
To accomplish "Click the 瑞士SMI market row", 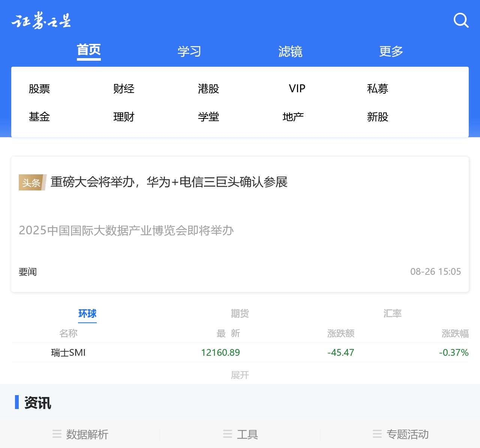I will pyautogui.click(x=68, y=352).
